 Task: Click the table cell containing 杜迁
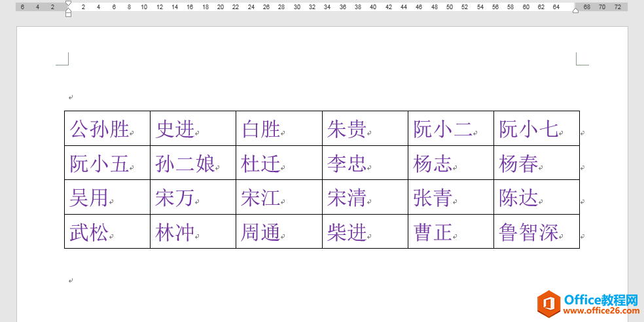[279, 163]
